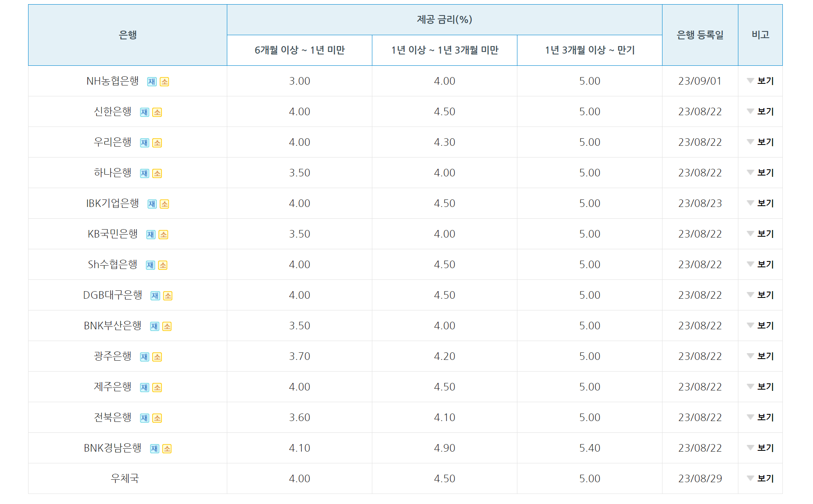Click blue 재 icon next to NH농협은행

pos(152,82)
